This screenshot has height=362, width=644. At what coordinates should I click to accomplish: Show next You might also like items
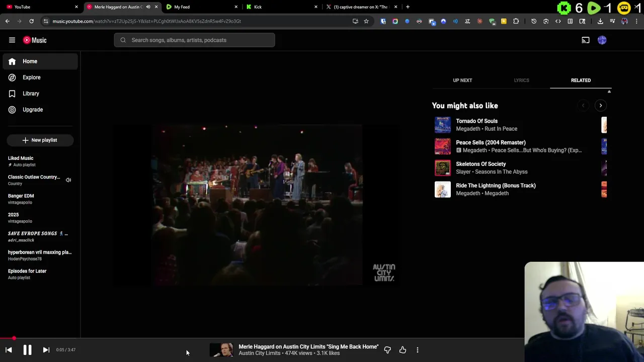(600, 106)
